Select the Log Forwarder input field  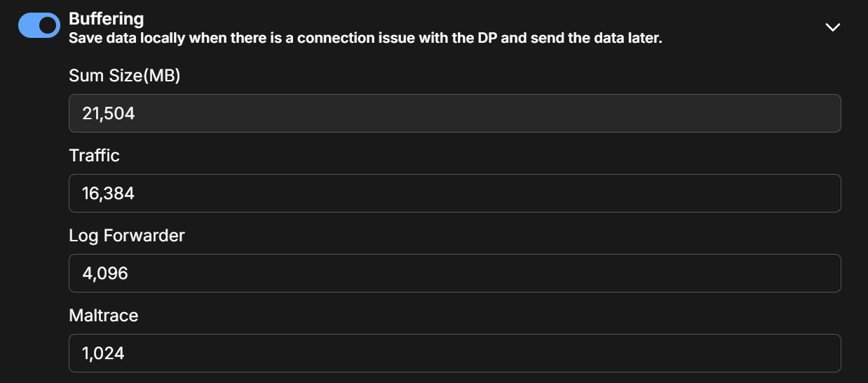(454, 273)
